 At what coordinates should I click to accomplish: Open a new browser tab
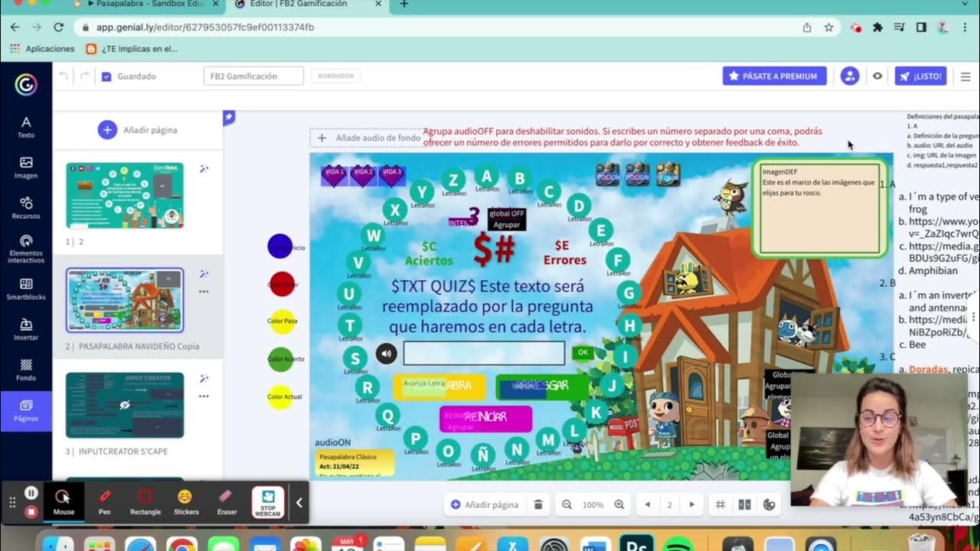[404, 5]
